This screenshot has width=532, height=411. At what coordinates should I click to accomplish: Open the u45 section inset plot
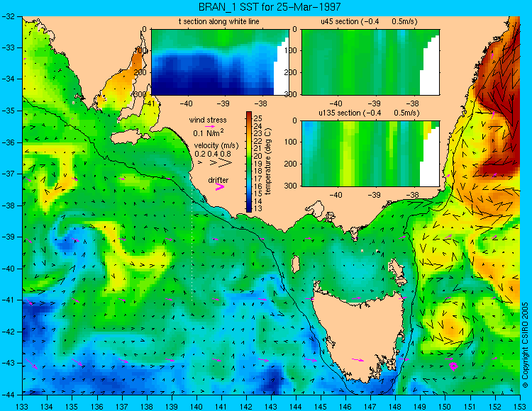370,62
